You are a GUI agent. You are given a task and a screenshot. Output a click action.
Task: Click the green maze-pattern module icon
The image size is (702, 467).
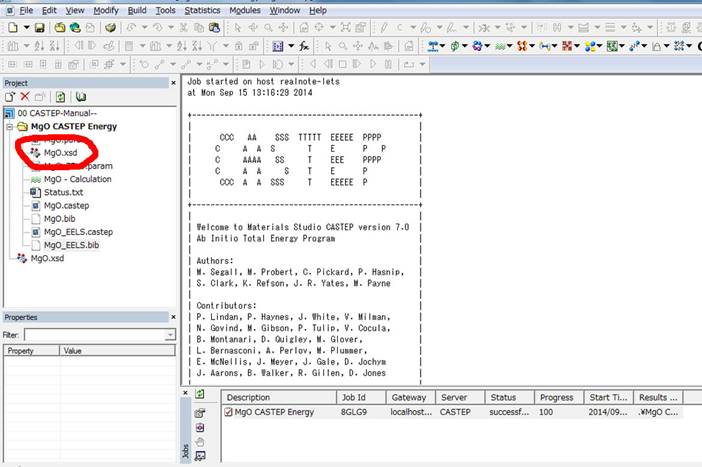tap(612, 46)
